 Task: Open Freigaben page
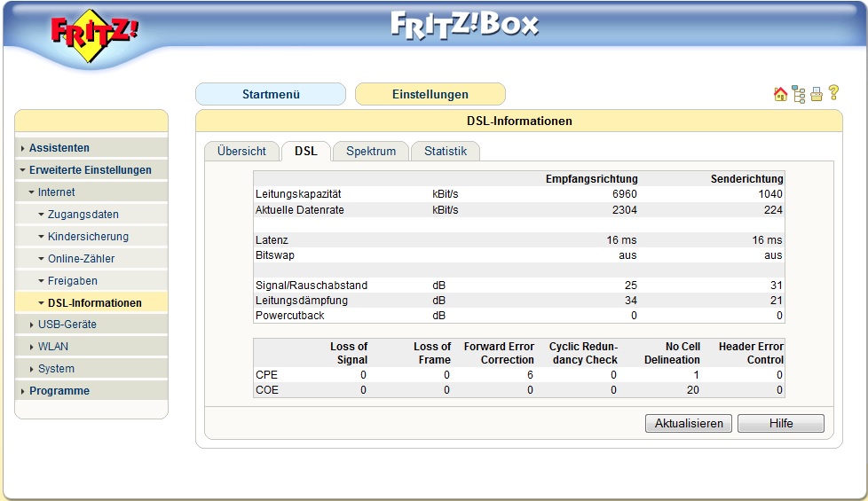[x=73, y=280]
